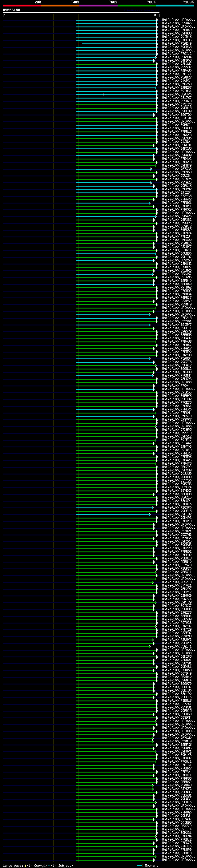This screenshot has width=197, height=868.
Task: Open hit UniRef100_B9HA38
Action: click(177, 128)
